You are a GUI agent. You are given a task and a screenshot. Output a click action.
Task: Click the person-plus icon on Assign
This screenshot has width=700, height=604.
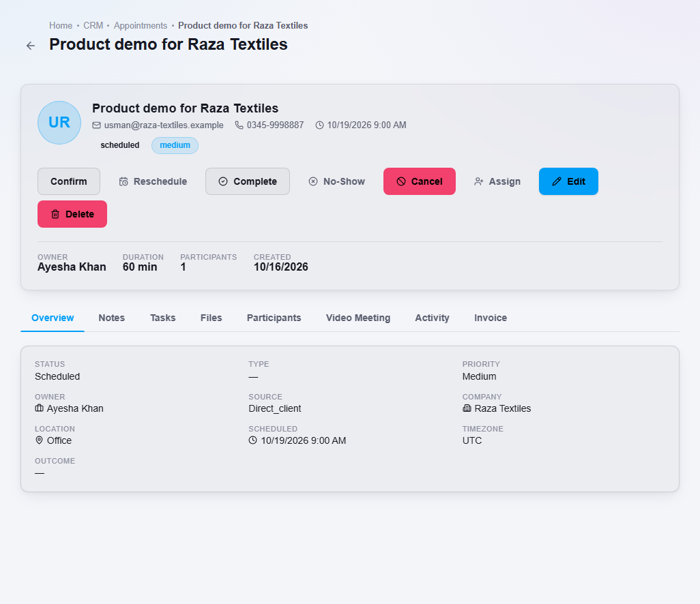click(x=478, y=181)
